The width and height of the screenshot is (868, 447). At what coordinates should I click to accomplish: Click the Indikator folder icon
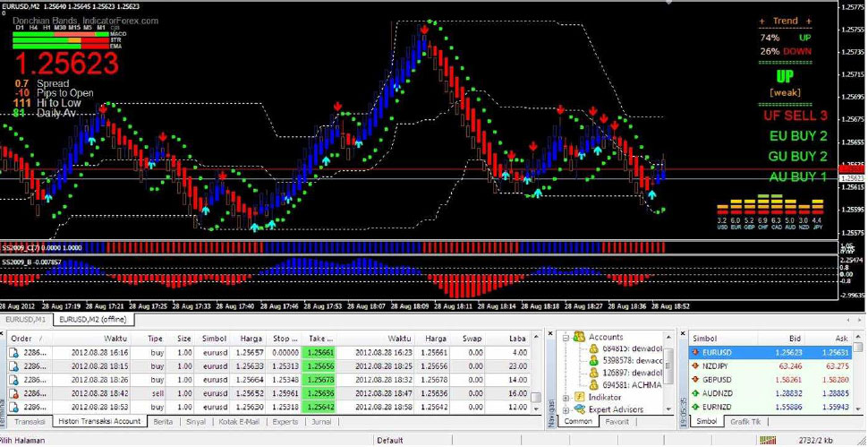pyautogui.click(x=580, y=397)
